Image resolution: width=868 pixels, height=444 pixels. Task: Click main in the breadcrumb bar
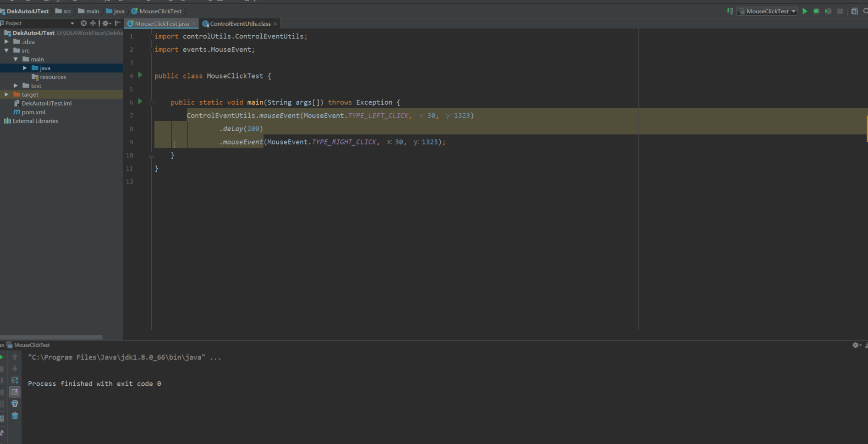point(88,11)
